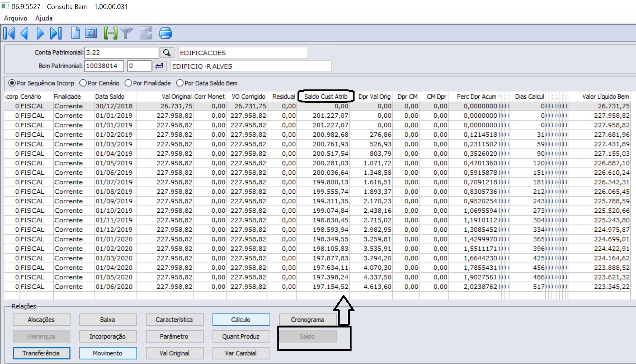Select Por Finalidade radio option

(x=148, y=83)
